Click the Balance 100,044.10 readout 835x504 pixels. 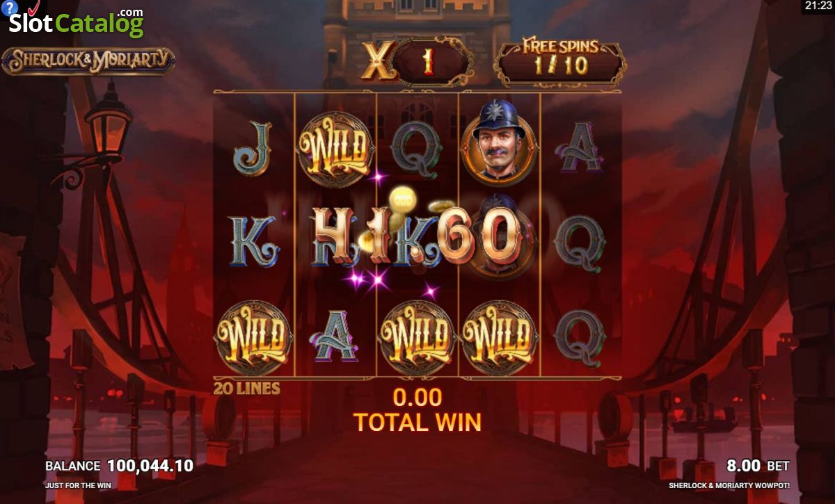point(120,466)
